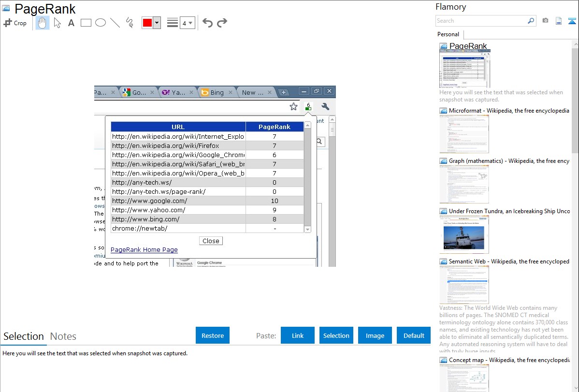The height and width of the screenshot is (392, 579).
Task: Click the 'http://www.yahoo.com/' row in the table
Action: [207, 210]
